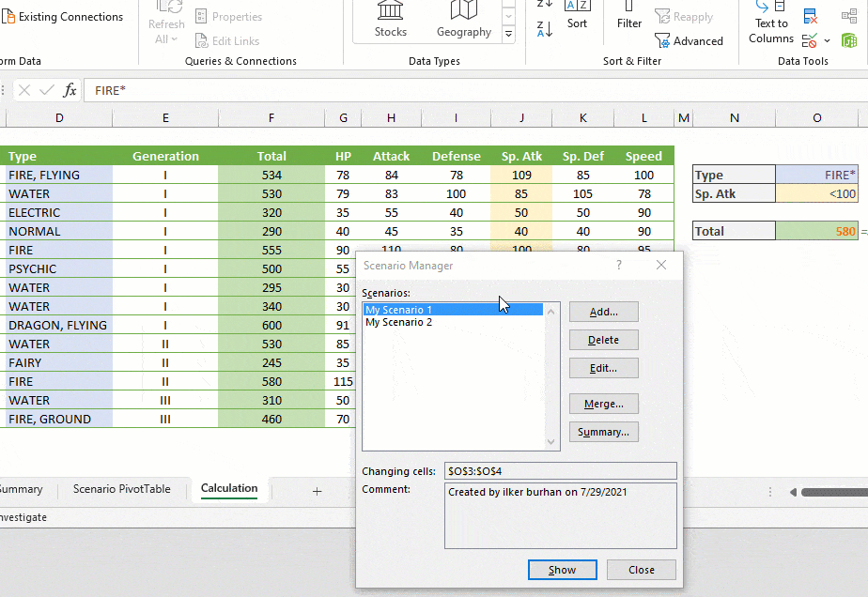Expand the Data Validation dropdown arrow
Screen dimensions: 868x597
pyautogui.click(x=827, y=40)
